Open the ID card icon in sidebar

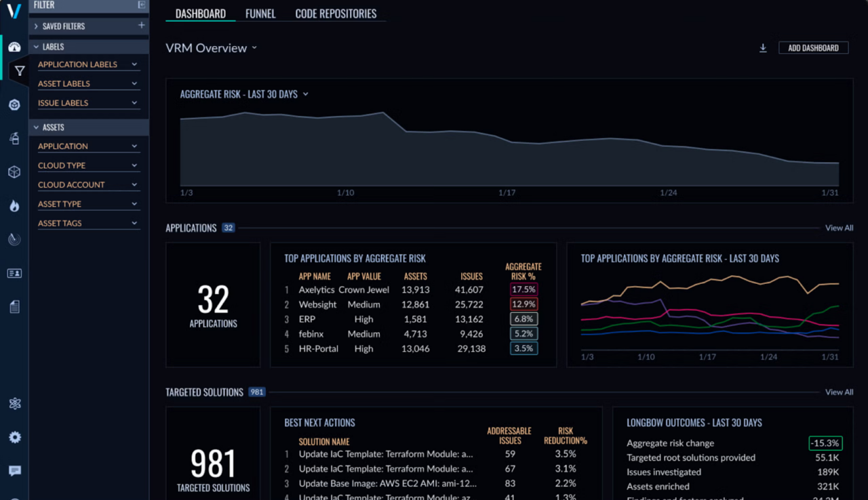click(14, 274)
